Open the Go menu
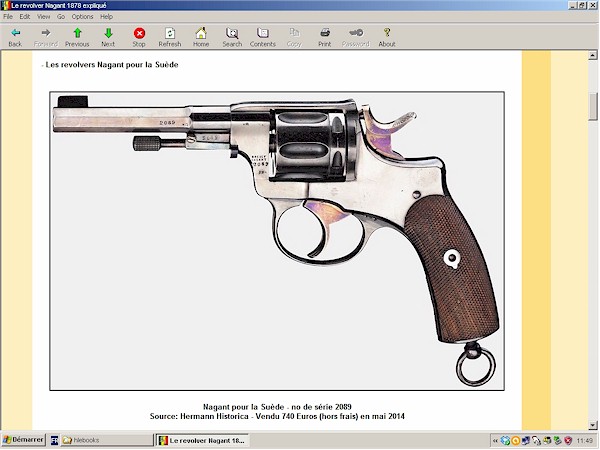 61,17
